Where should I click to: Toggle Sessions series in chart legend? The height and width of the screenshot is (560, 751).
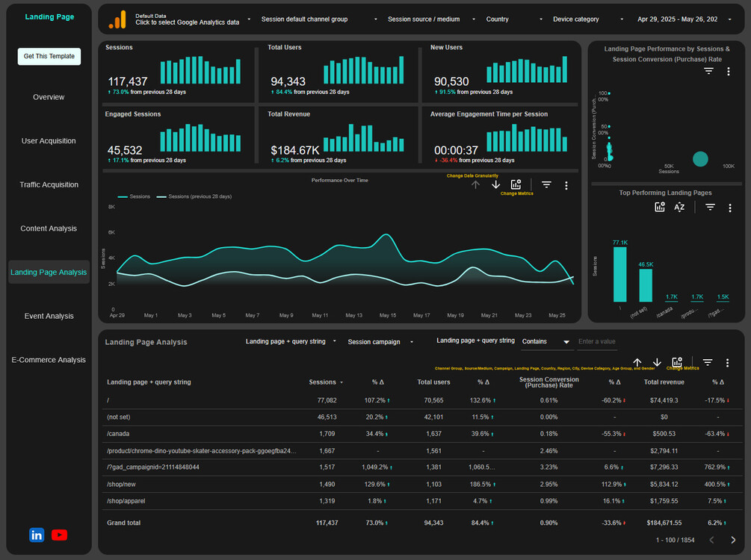(134, 196)
